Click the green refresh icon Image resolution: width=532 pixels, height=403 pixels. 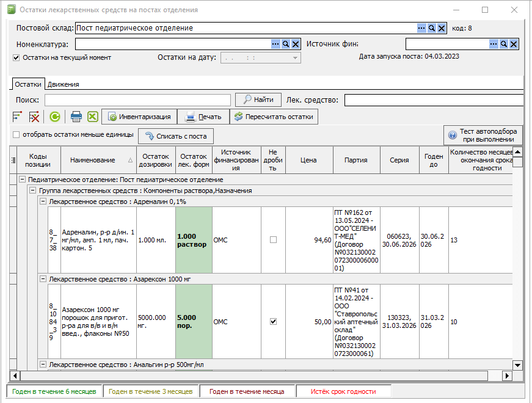pyautogui.click(x=54, y=117)
